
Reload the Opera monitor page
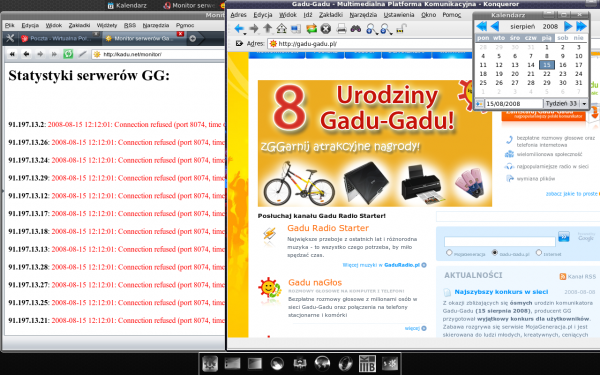click(68, 54)
